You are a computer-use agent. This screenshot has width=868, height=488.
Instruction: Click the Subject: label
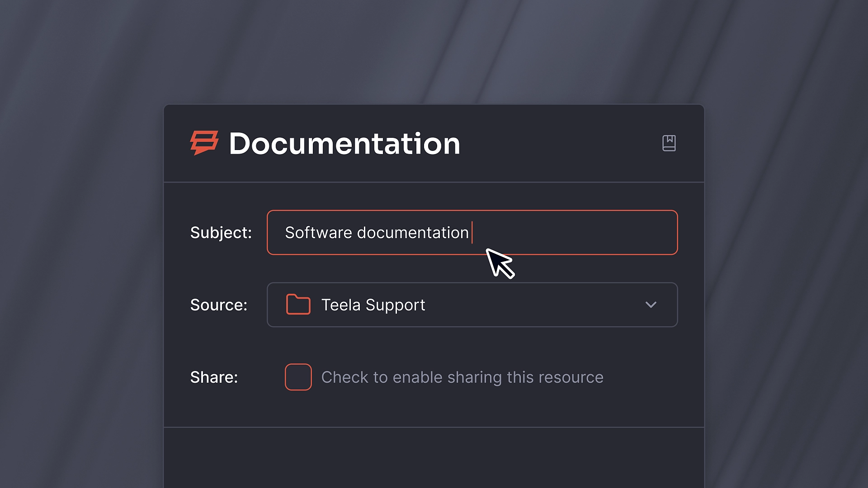(x=221, y=233)
